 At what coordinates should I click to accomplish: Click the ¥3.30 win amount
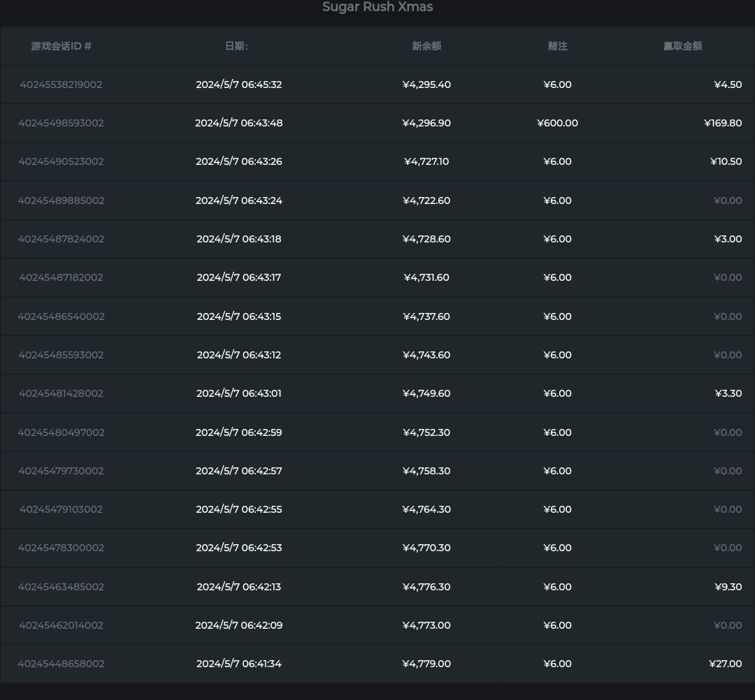(728, 393)
